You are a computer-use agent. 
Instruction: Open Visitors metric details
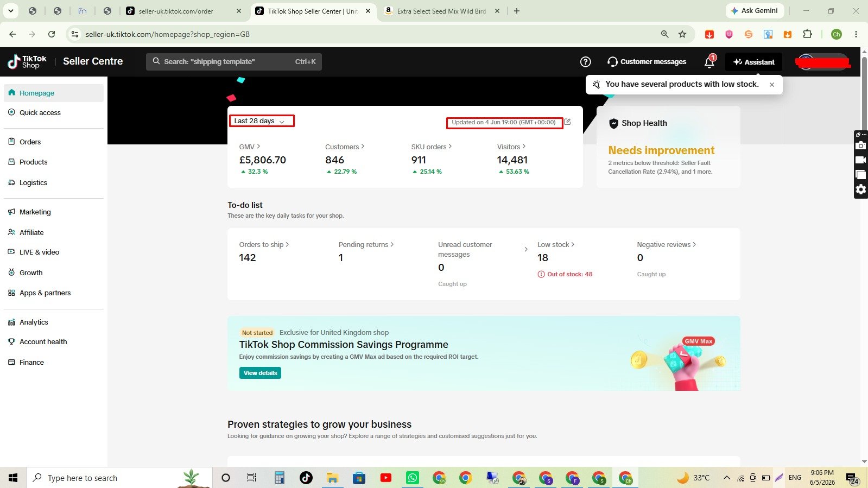tap(511, 147)
